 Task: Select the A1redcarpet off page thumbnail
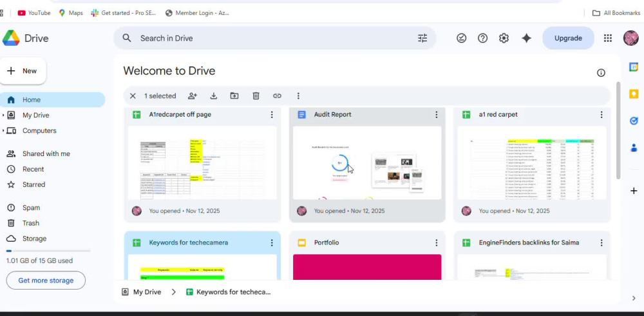pyautogui.click(x=202, y=163)
